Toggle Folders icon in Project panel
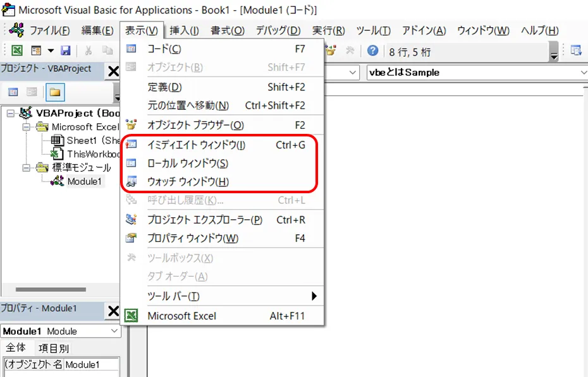This screenshot has height=377, width=588. click(54, 93)
